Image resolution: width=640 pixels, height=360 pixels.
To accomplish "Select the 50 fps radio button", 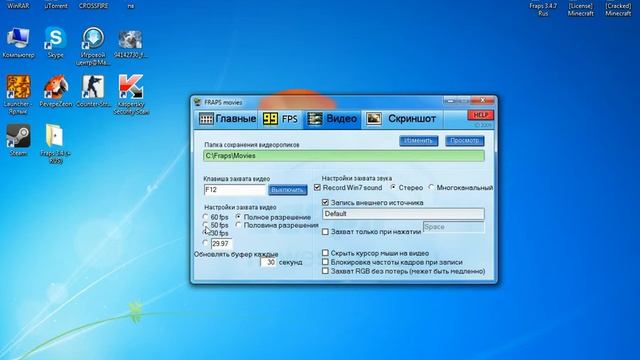I will (206, 225).
